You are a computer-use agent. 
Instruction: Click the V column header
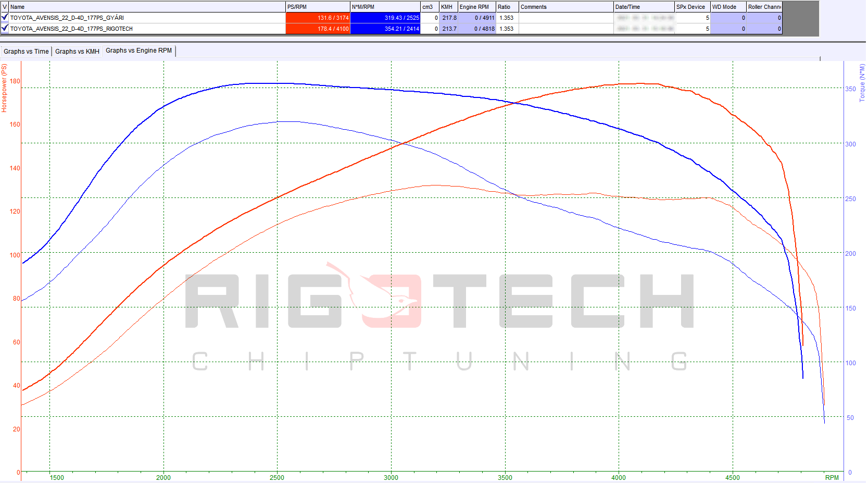pyautogui.click(x=5, y=7)
